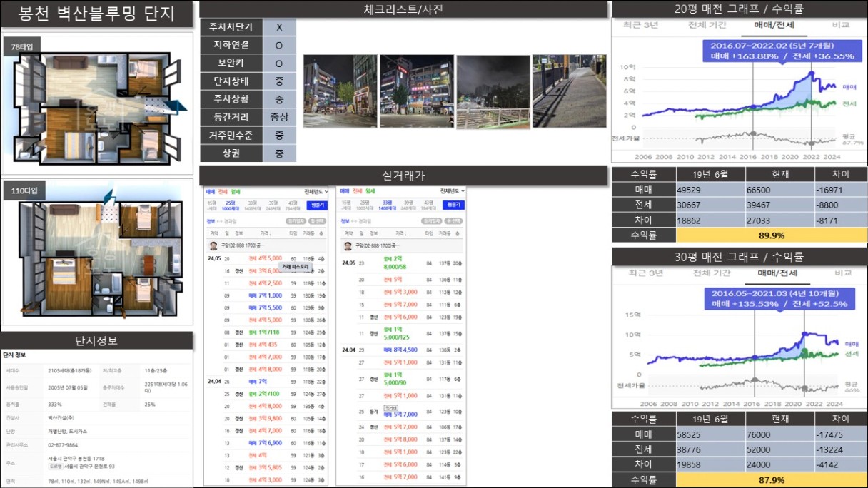
Task: Switch to 43평 tab in the 25평 panel
Action: click(292, 205)
